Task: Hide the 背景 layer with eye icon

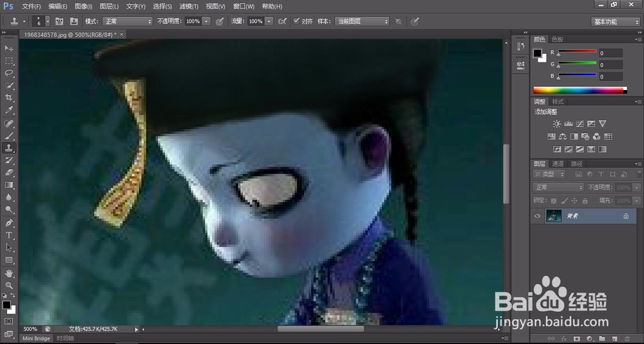Action: (x=537, y=216)
